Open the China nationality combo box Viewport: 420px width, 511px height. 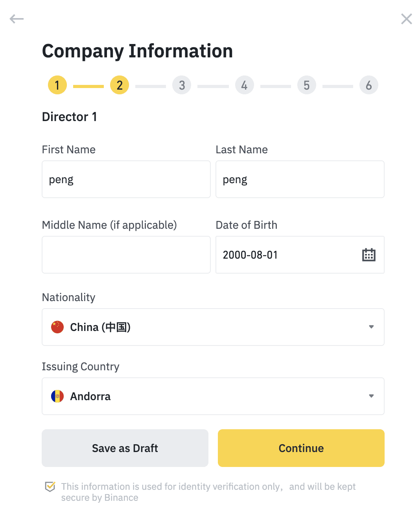(x=213, y=327)
